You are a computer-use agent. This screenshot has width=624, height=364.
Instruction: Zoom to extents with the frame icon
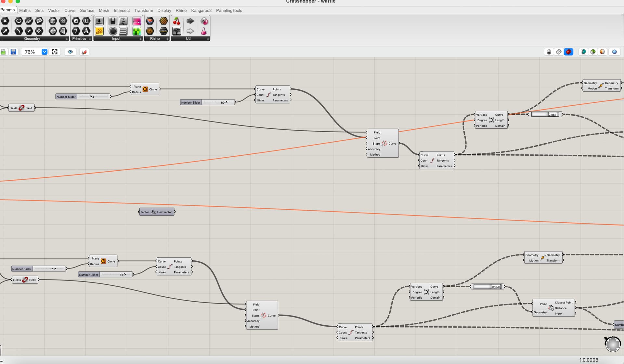[55, 52]
